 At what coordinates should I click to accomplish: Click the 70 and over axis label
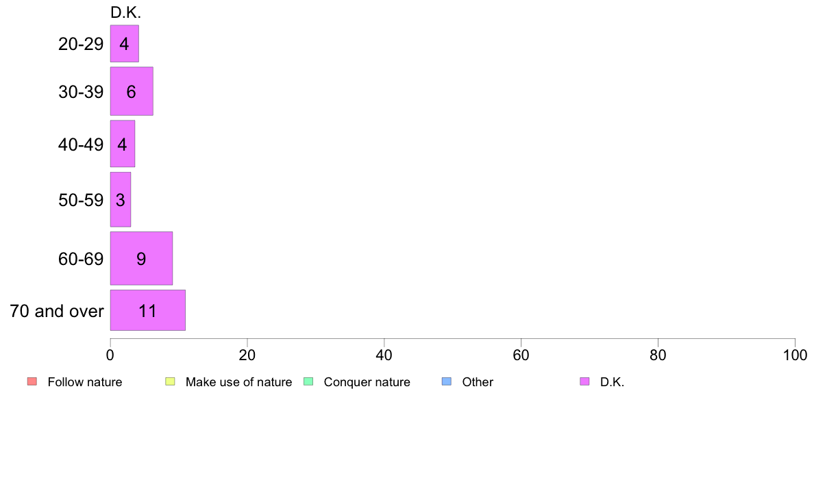tap(57, 311)
